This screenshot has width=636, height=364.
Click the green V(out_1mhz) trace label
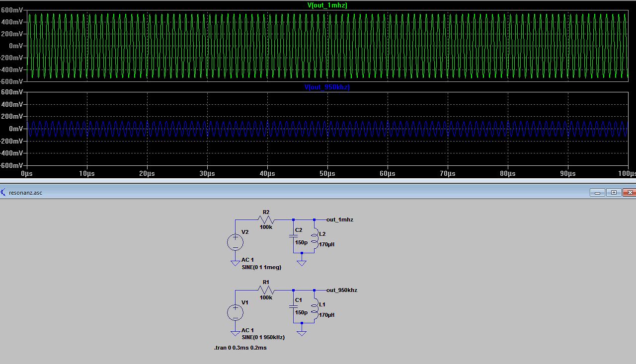click(x=327, y=5)
